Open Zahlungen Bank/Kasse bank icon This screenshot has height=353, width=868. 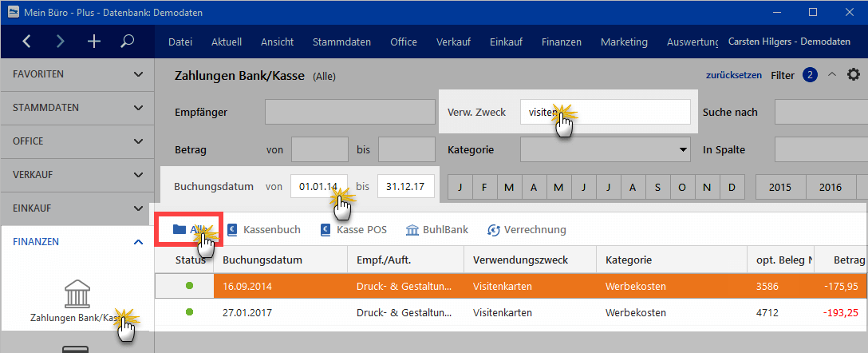77,293
